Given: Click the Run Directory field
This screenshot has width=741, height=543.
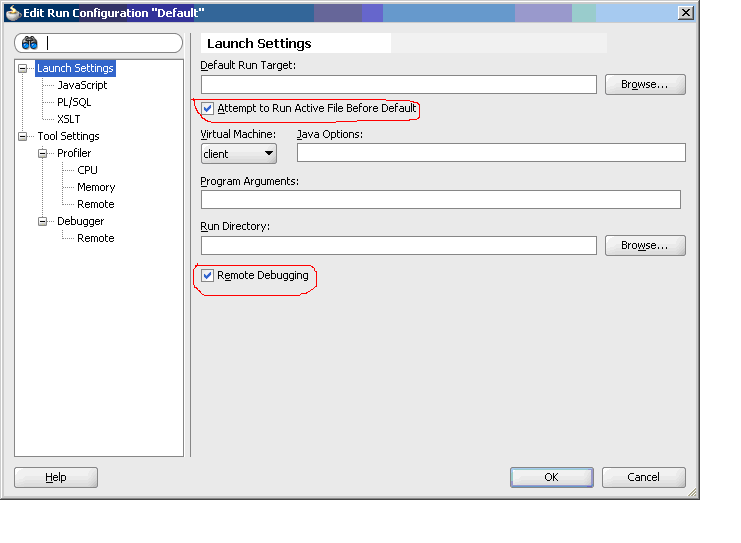Looking at the screenshot, I should coord(398,246).
